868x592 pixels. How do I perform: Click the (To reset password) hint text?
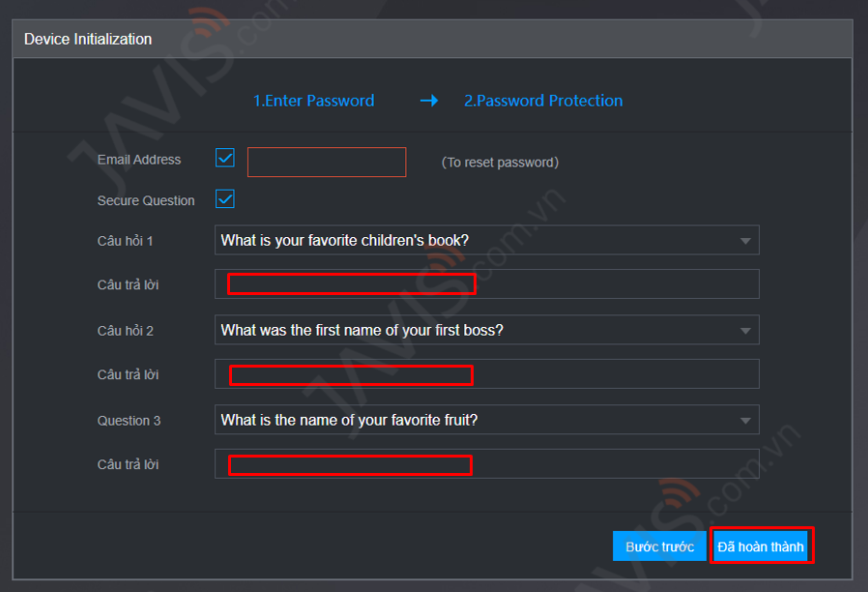pos(500,163)
